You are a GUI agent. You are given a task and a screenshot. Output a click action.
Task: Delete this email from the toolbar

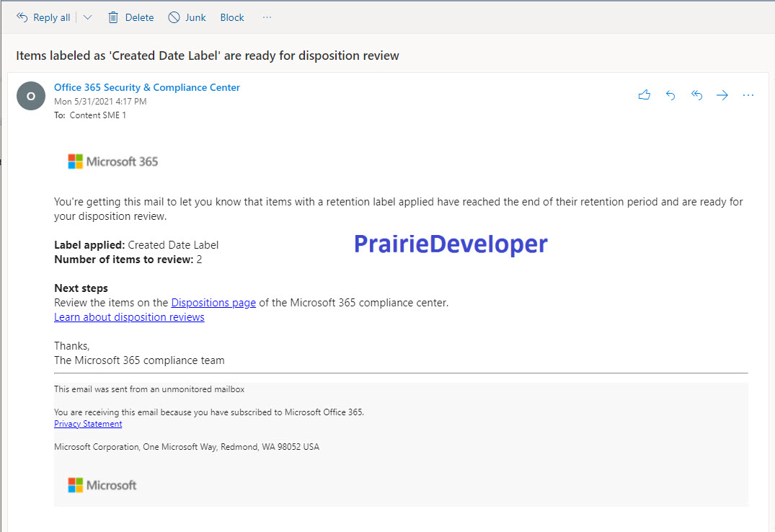click(x=131, y=17)
